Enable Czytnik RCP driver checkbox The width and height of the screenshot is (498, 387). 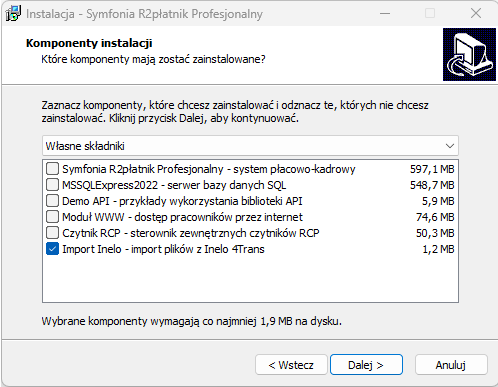53,233
